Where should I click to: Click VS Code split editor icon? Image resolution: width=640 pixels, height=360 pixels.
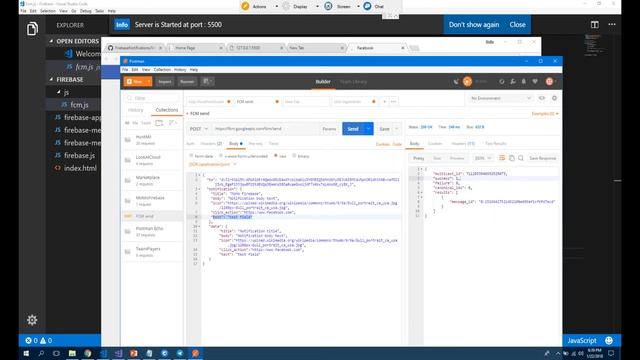pyautogui.click(x=595, y=24)
